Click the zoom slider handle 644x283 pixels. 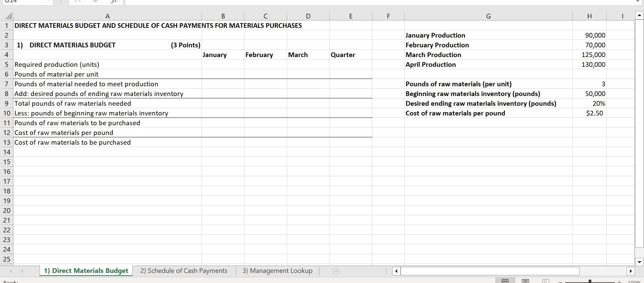point(590,281)
